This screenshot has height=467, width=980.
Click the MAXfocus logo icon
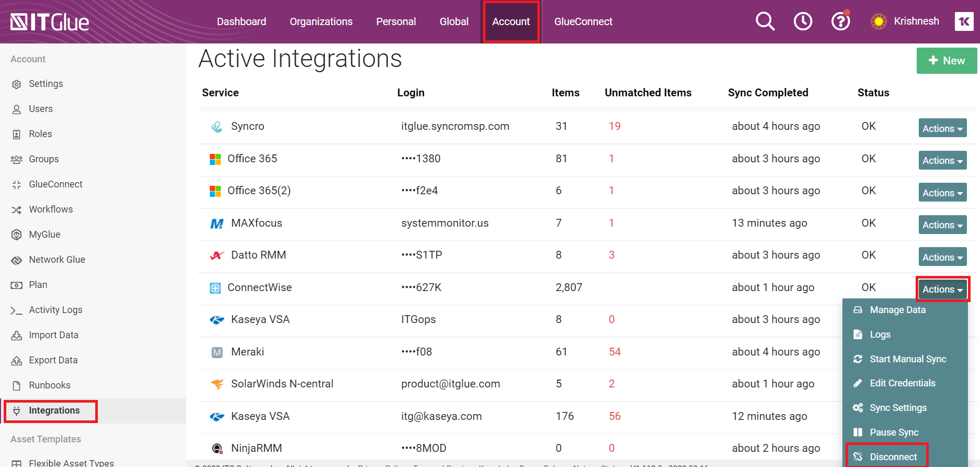[217, 224]
